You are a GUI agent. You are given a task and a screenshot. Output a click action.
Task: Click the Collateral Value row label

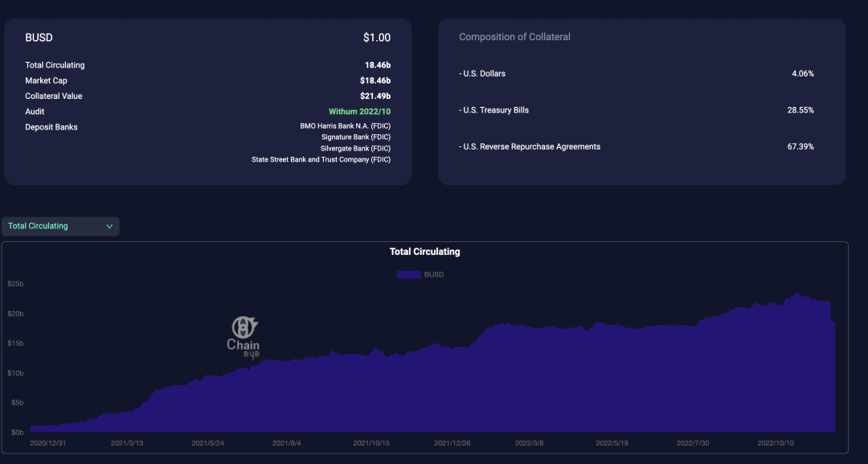(54, 96)
